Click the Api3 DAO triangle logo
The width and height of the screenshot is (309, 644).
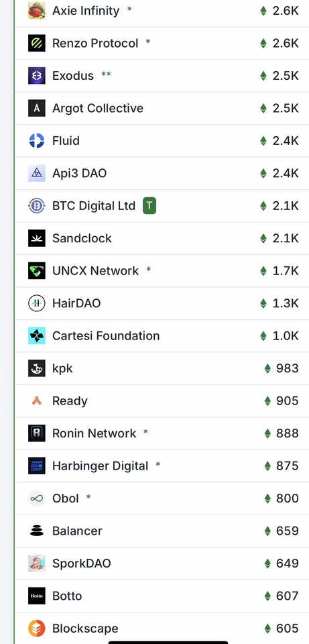(36, 173)
